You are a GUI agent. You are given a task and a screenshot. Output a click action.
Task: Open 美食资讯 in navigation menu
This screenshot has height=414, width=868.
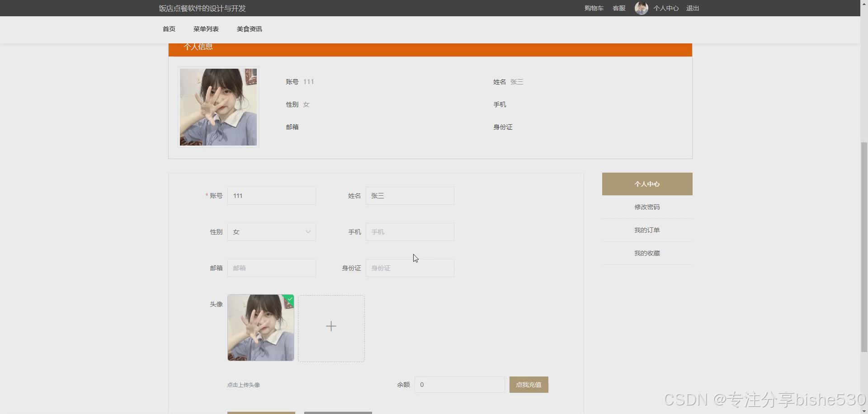point(250,29)
